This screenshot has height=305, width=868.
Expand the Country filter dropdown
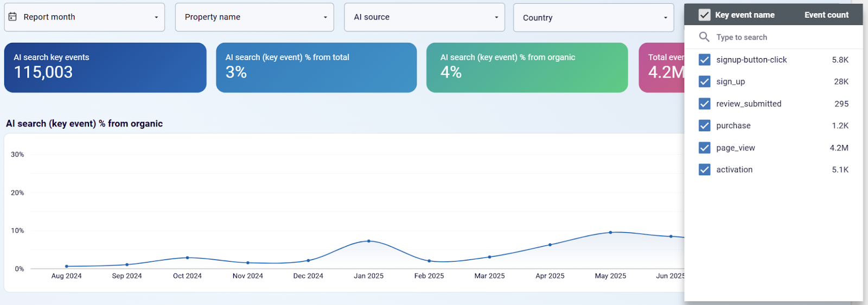[593, 18]
